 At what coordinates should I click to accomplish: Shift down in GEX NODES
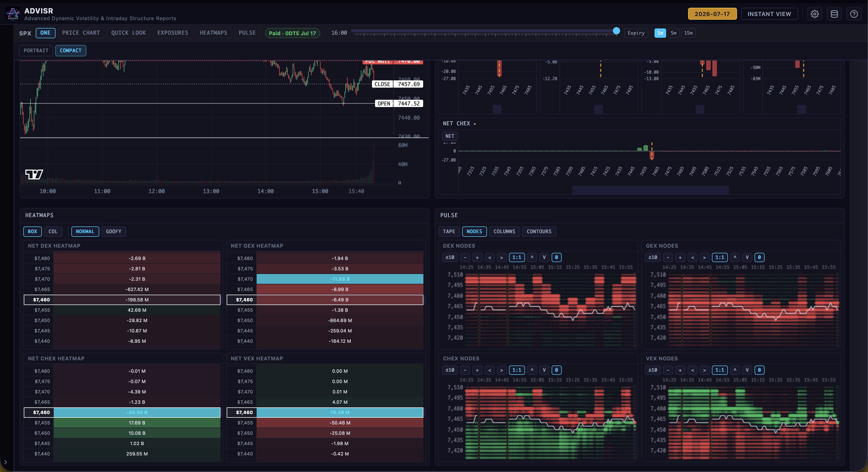pos(747,257)
